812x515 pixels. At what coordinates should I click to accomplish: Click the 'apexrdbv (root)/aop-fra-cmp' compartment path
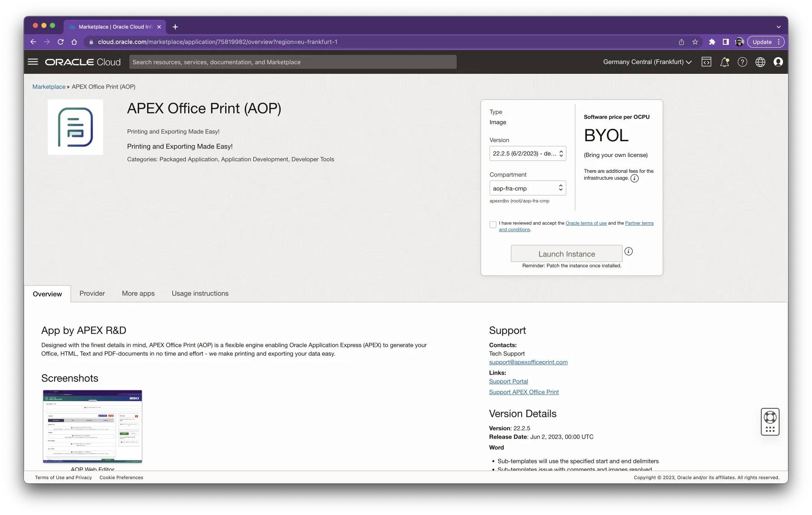pyautogui.click(x=519, y=201)
